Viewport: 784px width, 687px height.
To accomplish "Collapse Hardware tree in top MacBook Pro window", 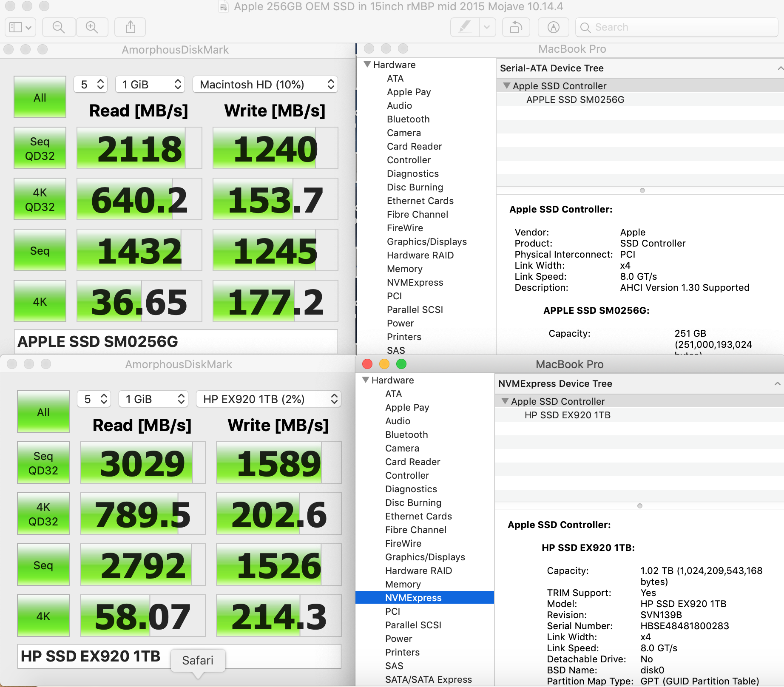I will tap(367, 64).
